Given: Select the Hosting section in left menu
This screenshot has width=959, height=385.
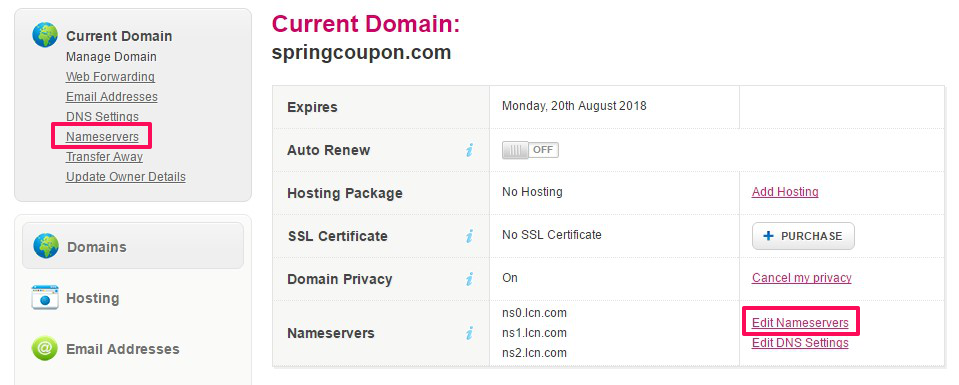Looking at the screenshot, I should coord(92,298).
